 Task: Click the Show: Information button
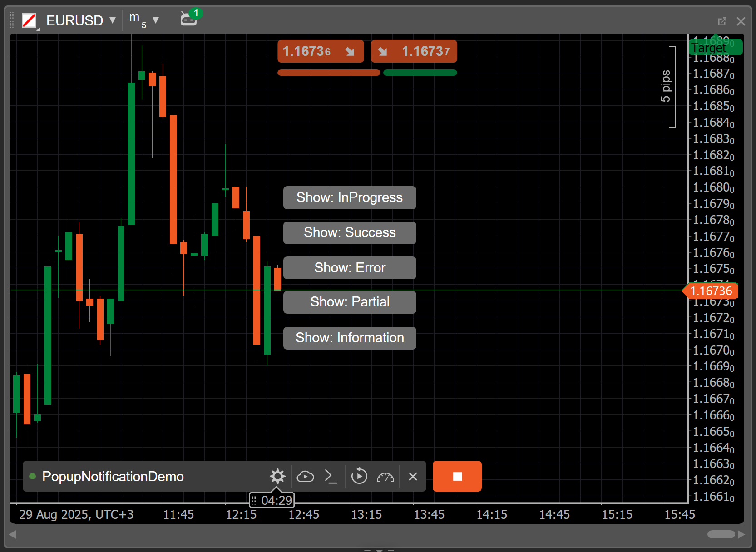pos(349,338)
